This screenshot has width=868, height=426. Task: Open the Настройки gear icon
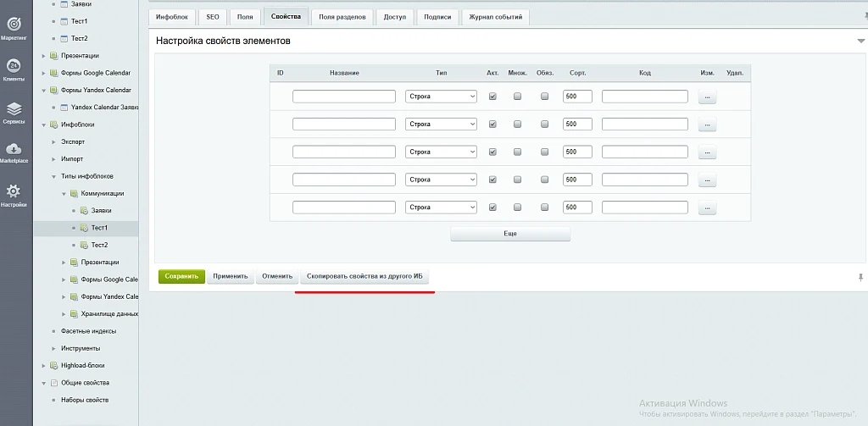pos(14,191)
